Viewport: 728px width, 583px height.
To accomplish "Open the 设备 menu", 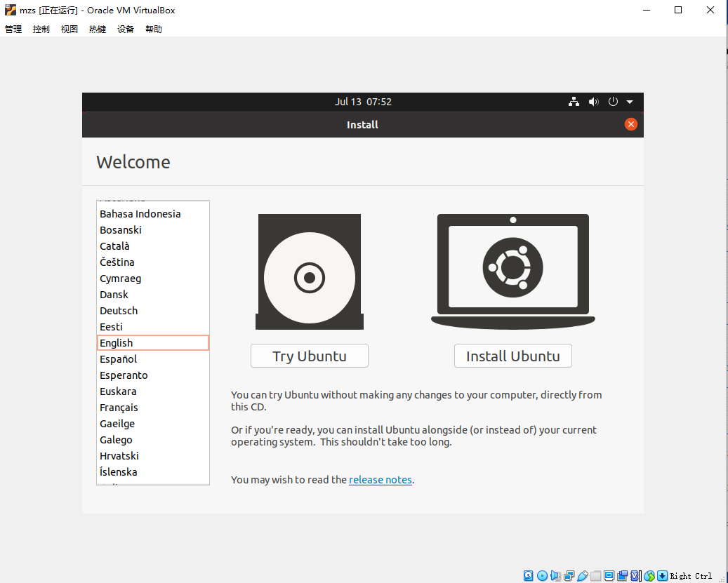I will tap(126, 29).
